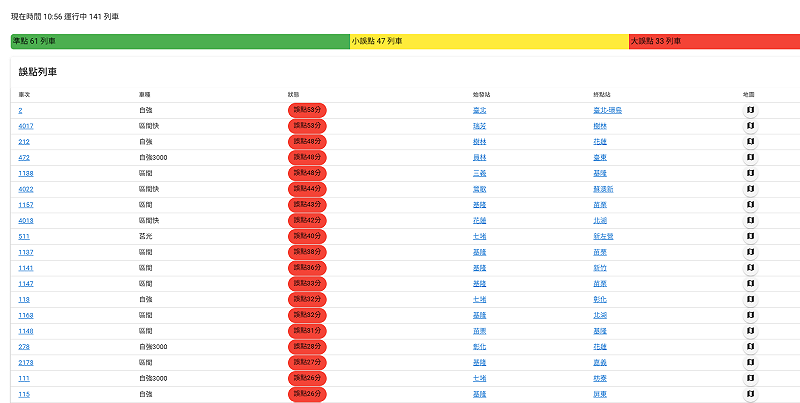This screenshot has width=800, height=403.
Task: Open 新左營 terminal station link
Action: [602, 236]
